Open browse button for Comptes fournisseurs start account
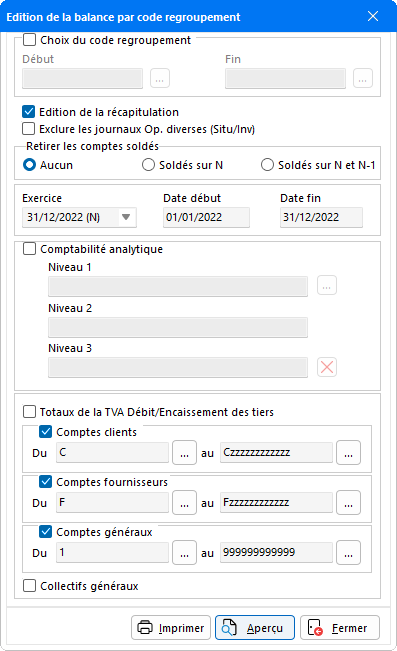This screenshot has width=397, height=651. [x=184, y=503]
